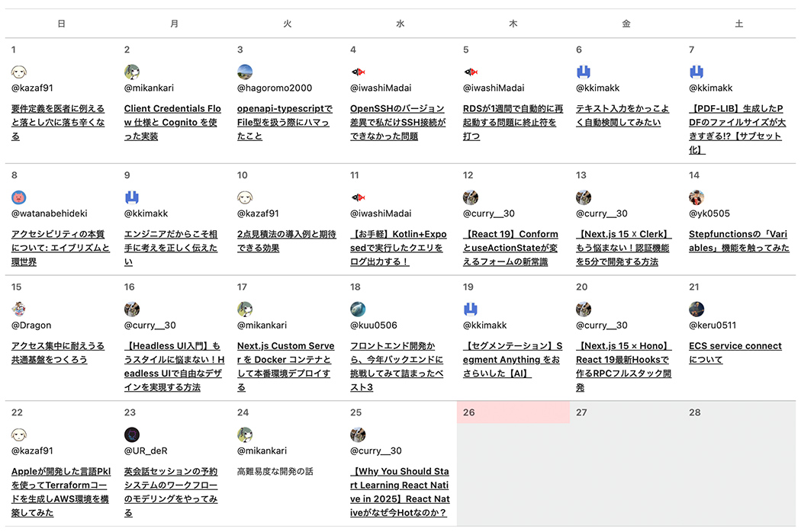Open Kotlin+Exposed query log article
Viewport: 801px width, 532px height.
pos(398,248)
